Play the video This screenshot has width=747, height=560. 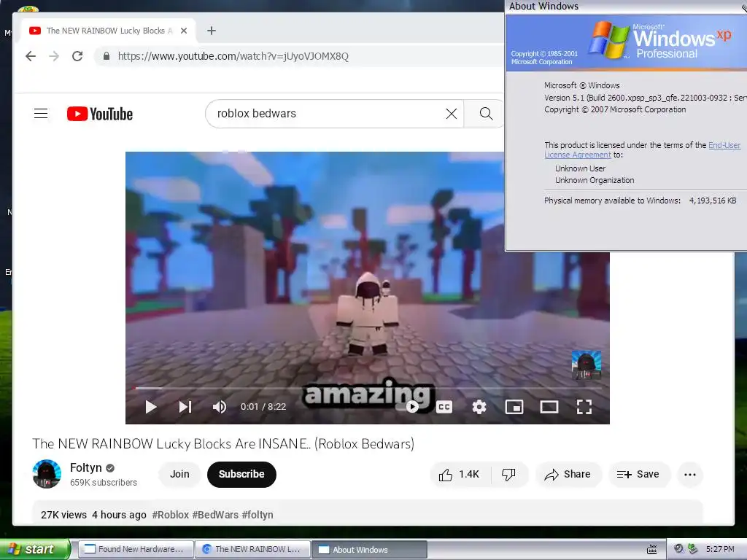[150, 407]
